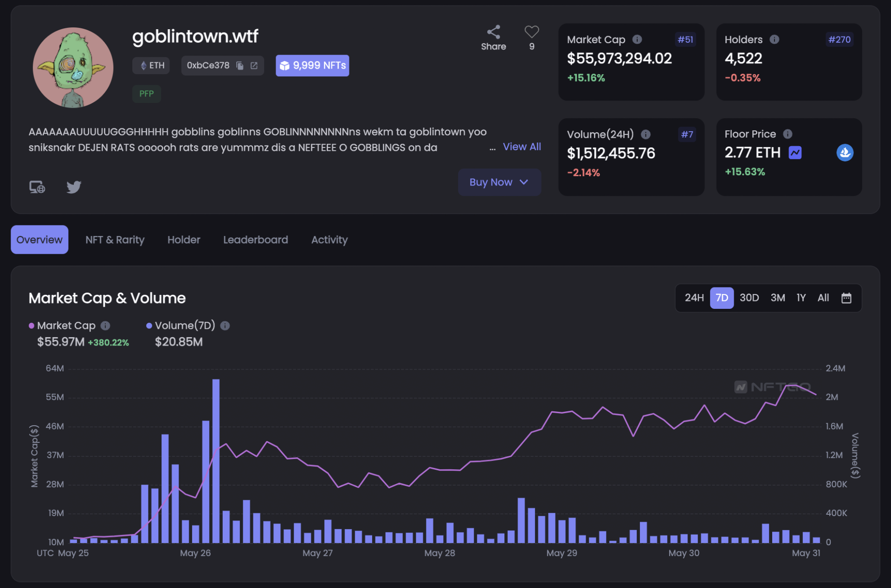Click the #7 volume rank badge

(687, 134)
